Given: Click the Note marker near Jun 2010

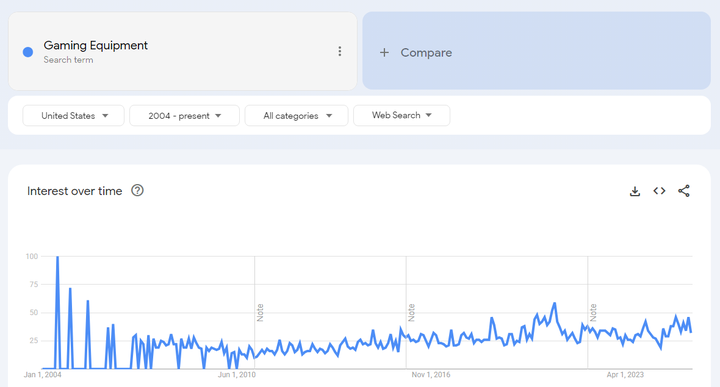Looking at the screenshot, I should [x=260, y=313].
